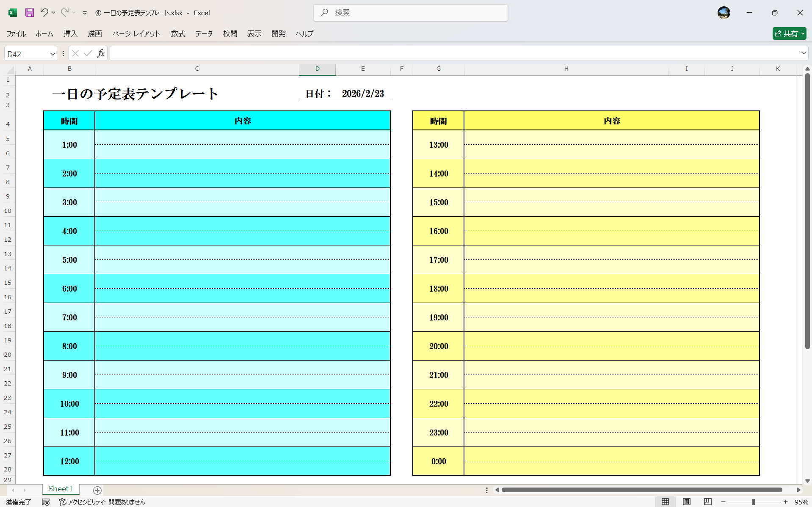This screenshot has height=507, width=812.
Task: Select the Sheet1 tab
Action: pos(60,488)
